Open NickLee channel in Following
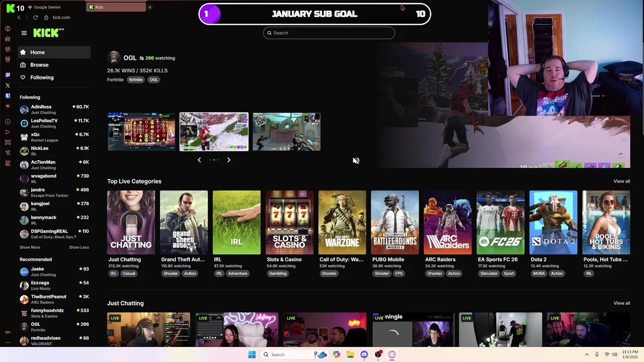 point(54,151)
